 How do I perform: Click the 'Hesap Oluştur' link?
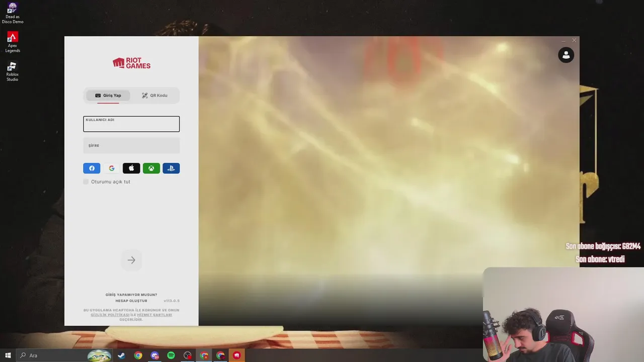pyautogui.click(x=131, y=301)
